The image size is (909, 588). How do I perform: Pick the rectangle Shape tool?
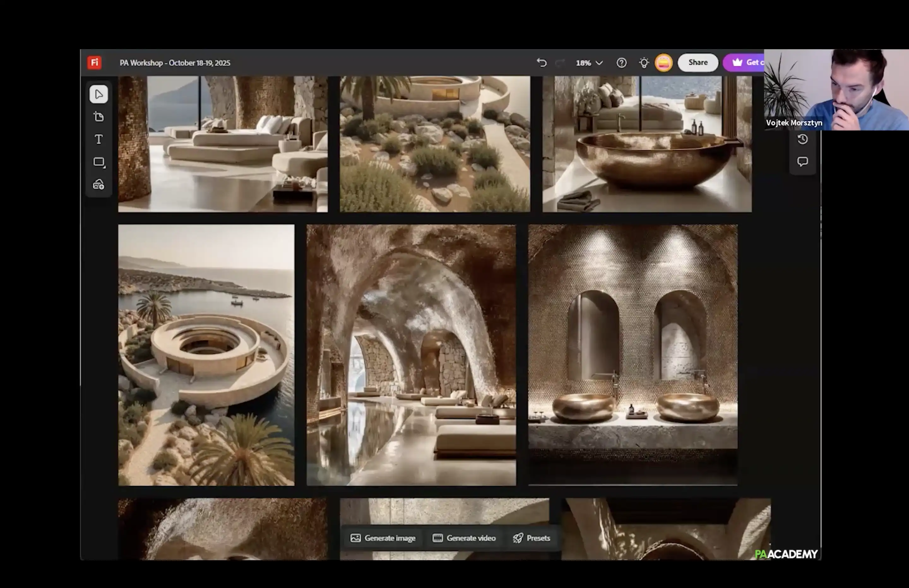(x=98, y=162)
